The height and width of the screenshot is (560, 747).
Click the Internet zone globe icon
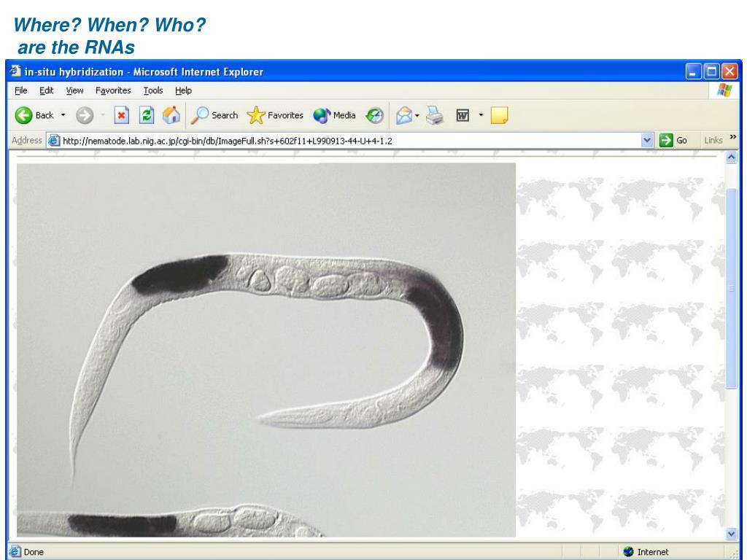tap(628, 551)
